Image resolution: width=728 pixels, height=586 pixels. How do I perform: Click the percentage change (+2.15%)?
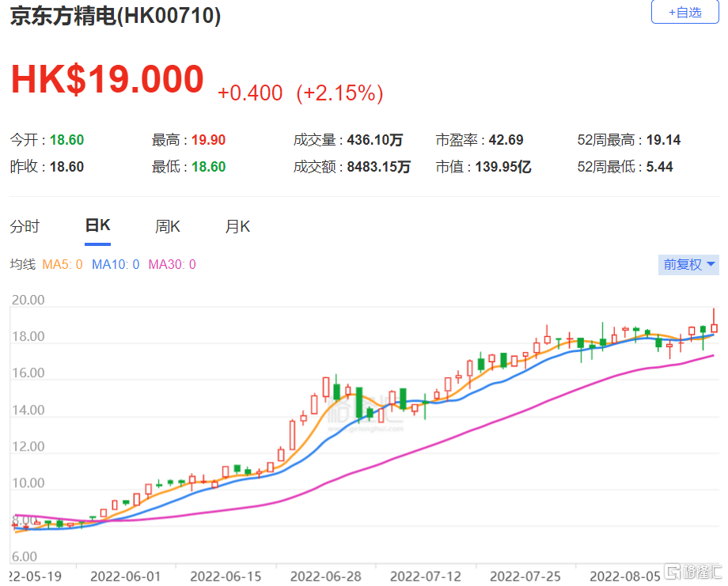pos(339,93)
